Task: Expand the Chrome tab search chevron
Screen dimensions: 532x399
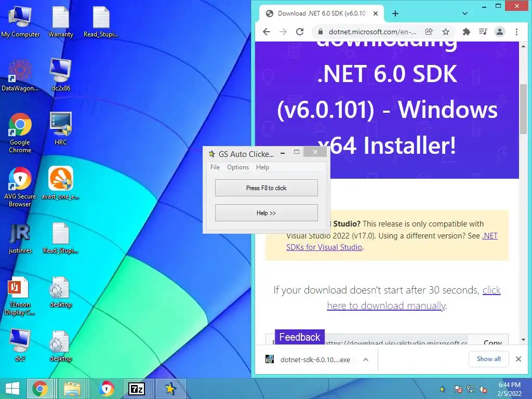Action: pos(465,14)
